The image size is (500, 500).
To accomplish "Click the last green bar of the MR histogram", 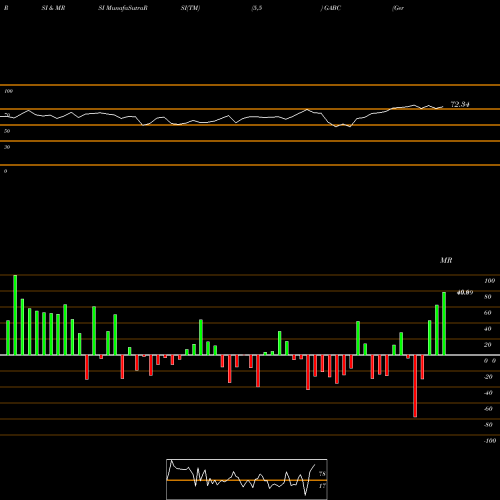I will (444, 323).
